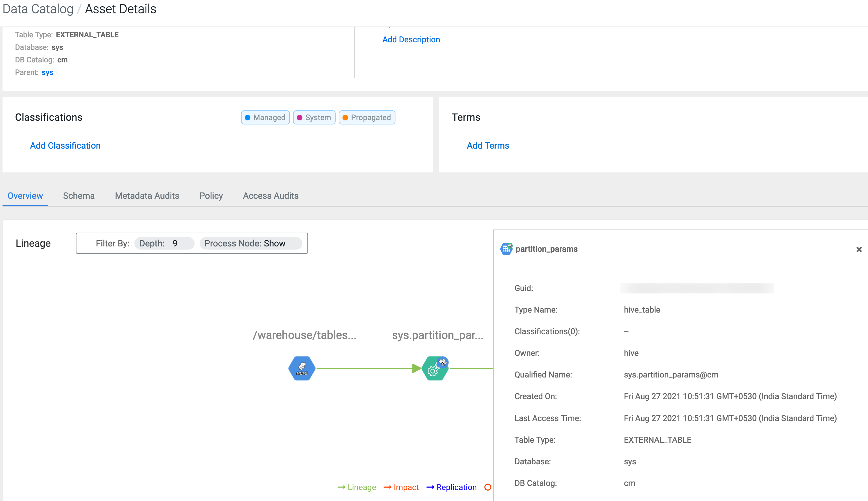Open the Access Audits tab
The height and width of the screenshot is (501, 868).
tap(271, 196)
